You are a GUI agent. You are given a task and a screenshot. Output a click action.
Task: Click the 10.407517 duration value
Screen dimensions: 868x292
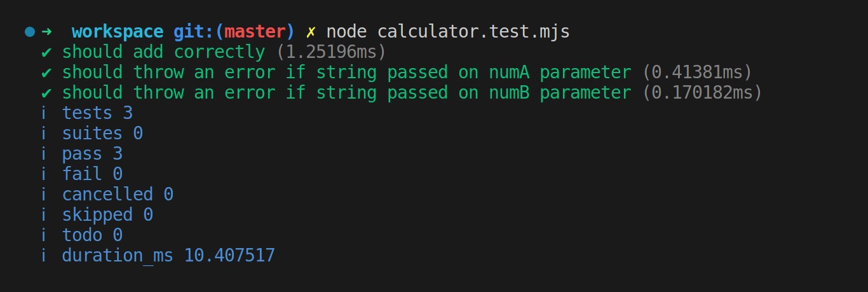(229, 255)
